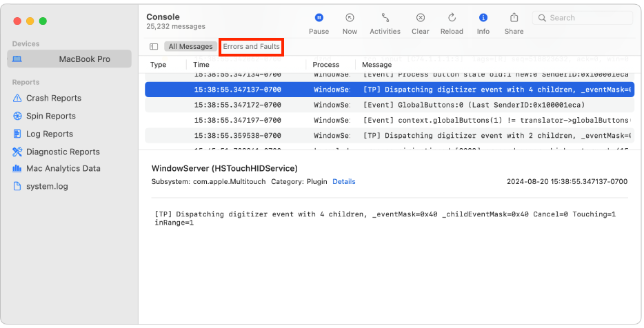Open Diagnostic Reports in sidebar

pos(63,152)
